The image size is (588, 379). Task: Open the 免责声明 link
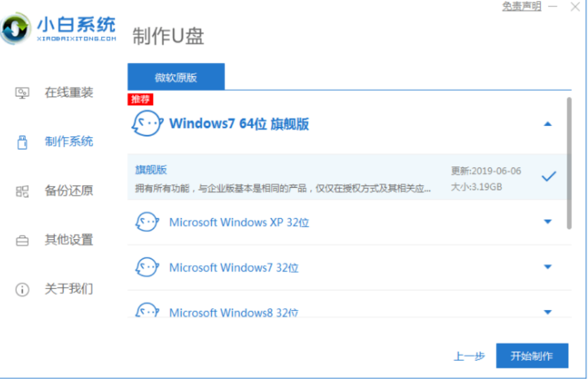point(521,6)
